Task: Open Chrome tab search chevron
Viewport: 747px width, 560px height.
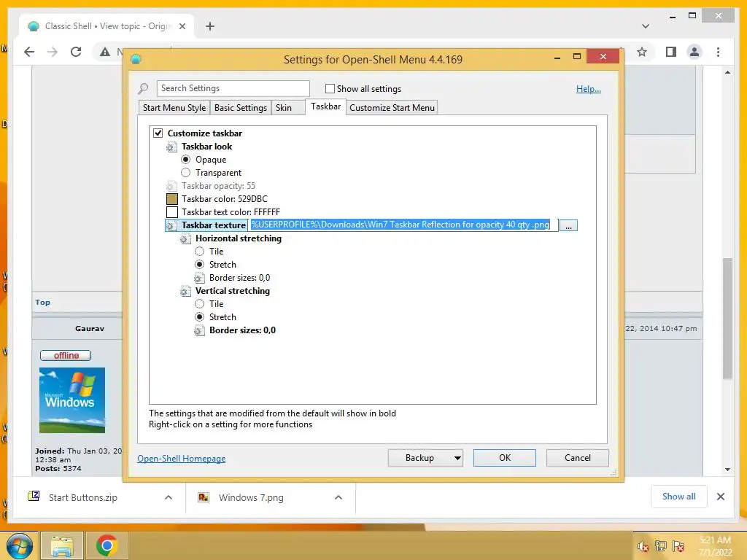Action: tap(646, 26)
